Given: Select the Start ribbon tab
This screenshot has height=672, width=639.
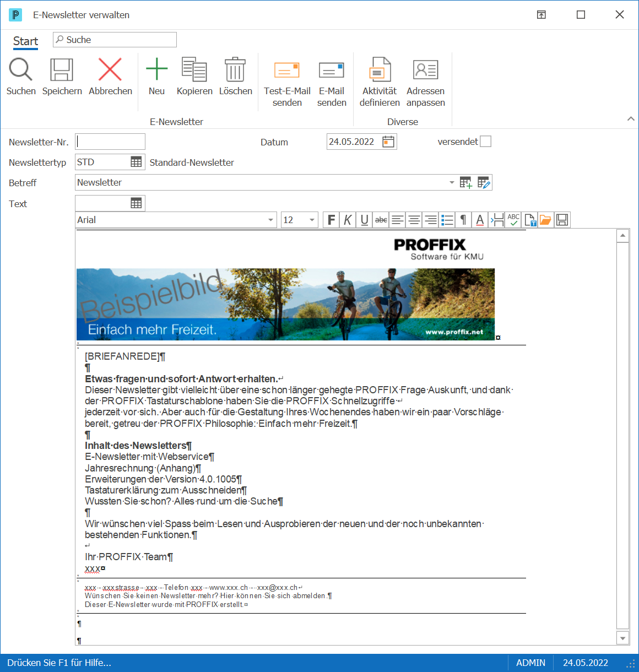Looking at the screenshot, I should tap(25, 41).
